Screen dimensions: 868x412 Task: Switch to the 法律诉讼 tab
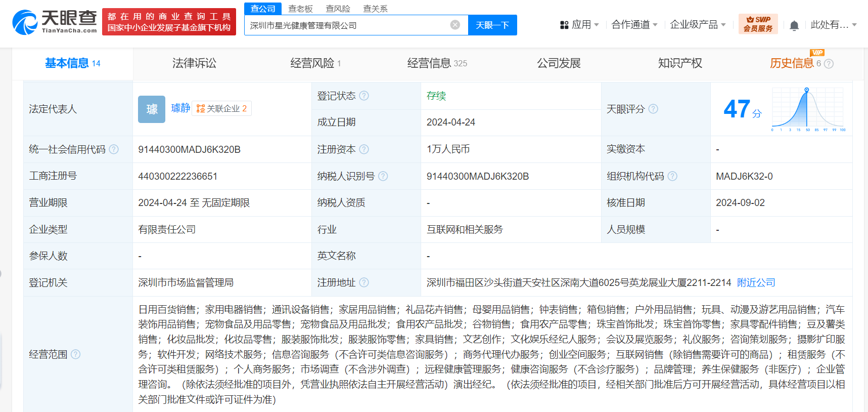tap(194, 63)
